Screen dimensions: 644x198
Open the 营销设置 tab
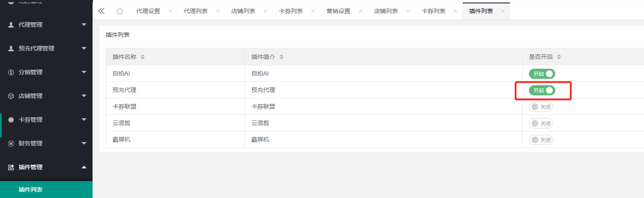coord(338,11)
